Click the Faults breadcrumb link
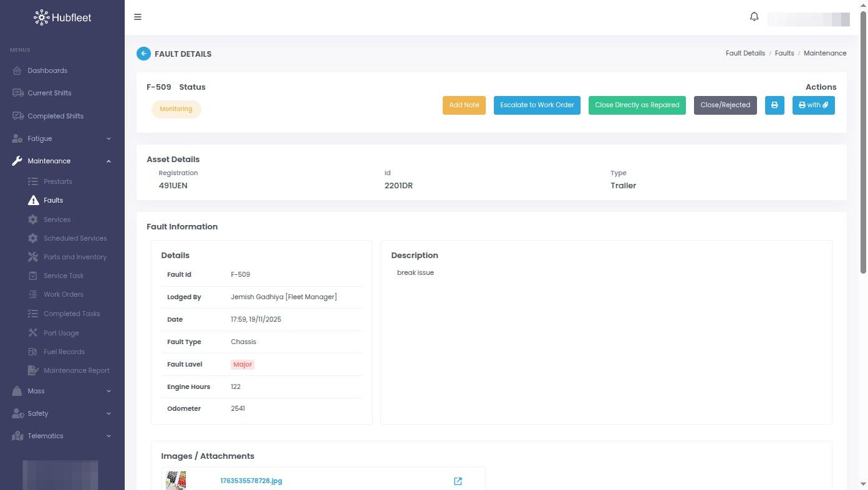The width and height of the screenshot is (868, 490). 784,53
